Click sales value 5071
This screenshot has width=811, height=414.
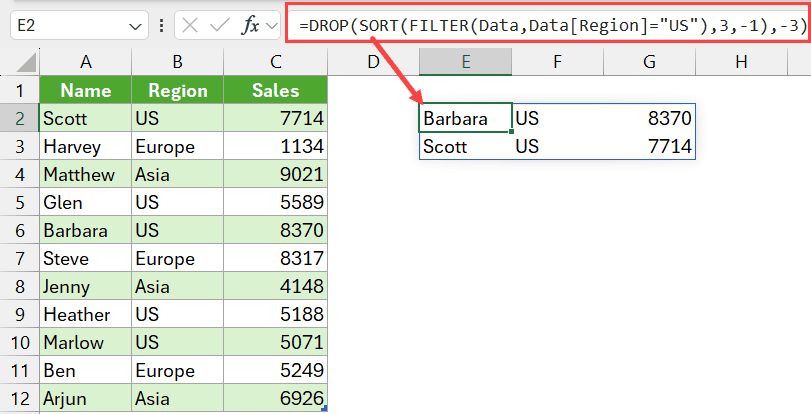(x=276, y=342)
